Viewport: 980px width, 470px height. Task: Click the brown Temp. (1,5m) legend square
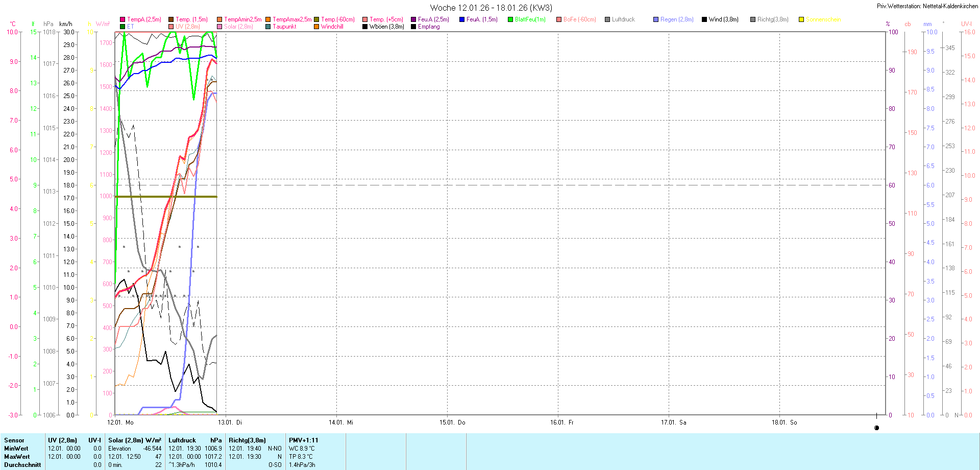[171, 19]
